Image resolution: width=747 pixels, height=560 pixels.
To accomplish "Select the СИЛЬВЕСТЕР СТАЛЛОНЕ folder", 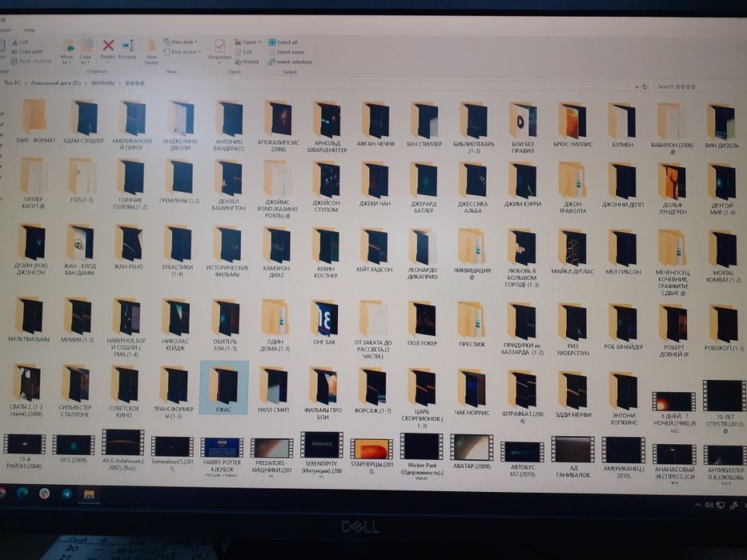I will (x=74, y=391).
